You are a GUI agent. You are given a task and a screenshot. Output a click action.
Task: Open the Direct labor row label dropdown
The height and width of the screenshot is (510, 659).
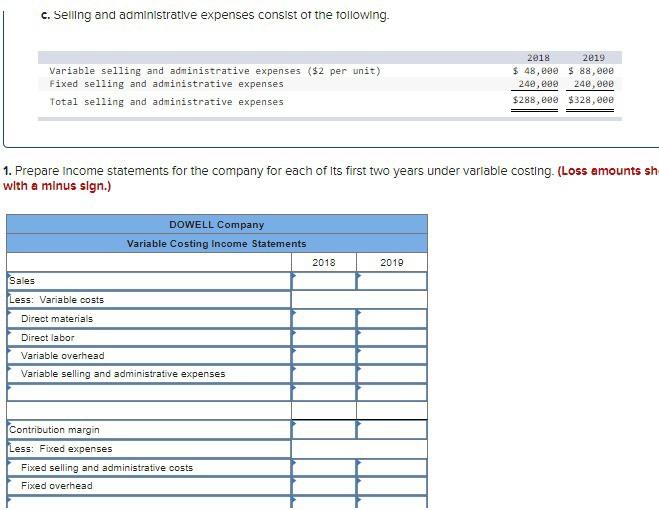[x=149, y=338]
